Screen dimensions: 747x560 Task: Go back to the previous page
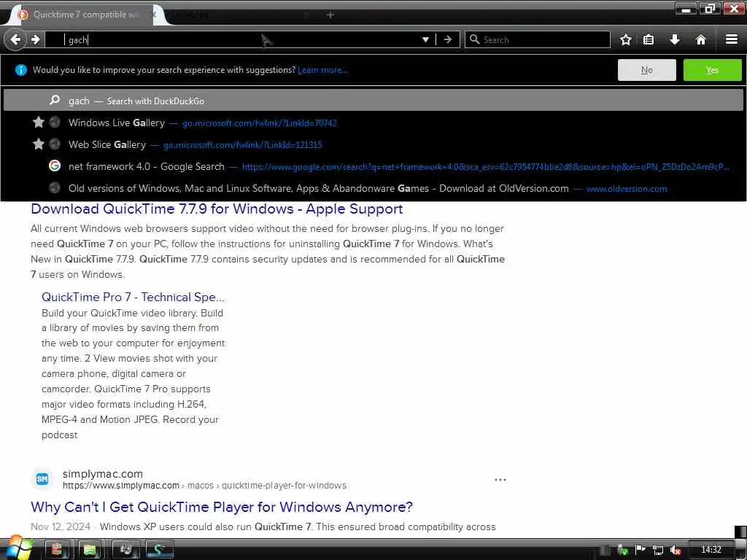[15, 39]
